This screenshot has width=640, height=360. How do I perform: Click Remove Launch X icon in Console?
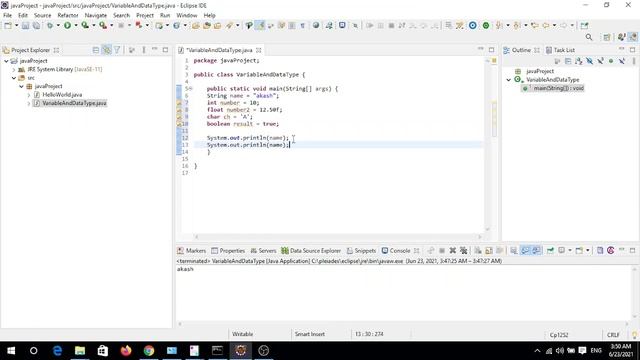click(x=452, y=251)
